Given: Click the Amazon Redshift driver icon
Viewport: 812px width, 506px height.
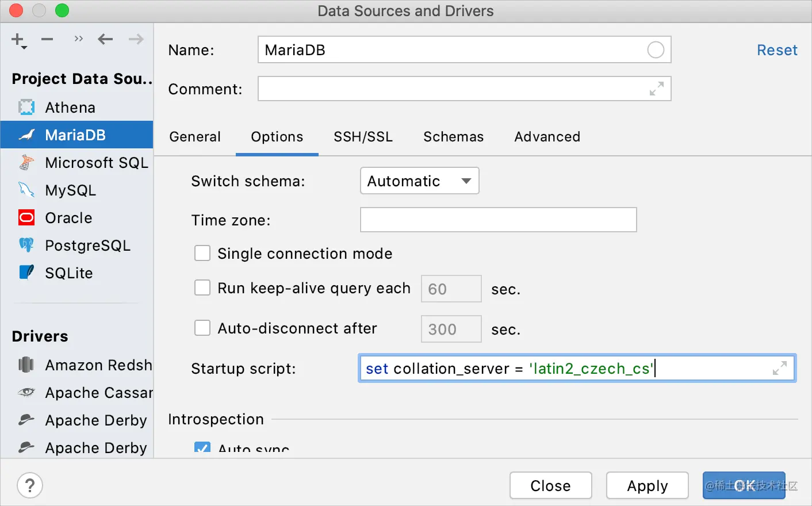Looking at the screenshot, I should coord(26,365).
